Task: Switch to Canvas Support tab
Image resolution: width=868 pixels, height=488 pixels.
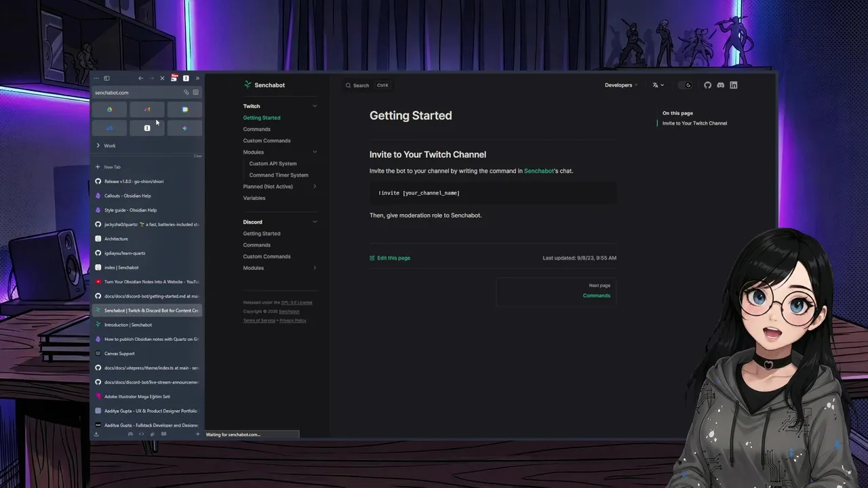Action: click(147, 353)
